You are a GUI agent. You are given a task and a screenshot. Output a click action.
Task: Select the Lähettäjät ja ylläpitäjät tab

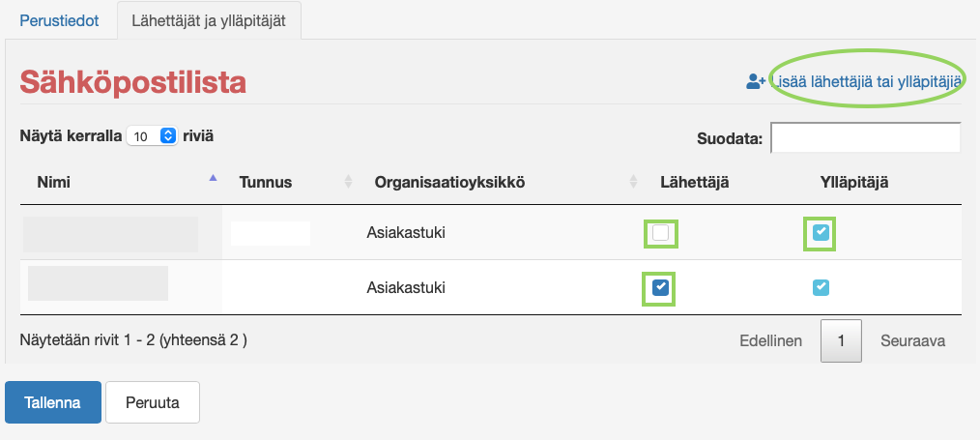click(x=209, y=19)
